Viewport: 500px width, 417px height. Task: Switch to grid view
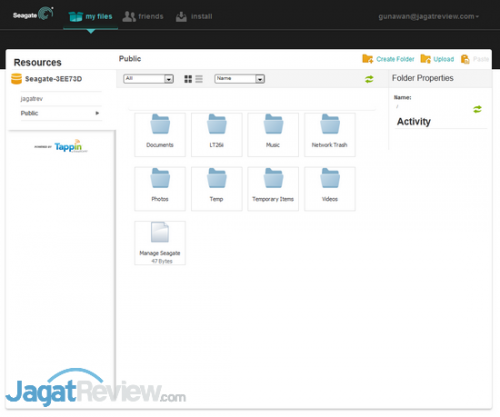pos(188,79)
